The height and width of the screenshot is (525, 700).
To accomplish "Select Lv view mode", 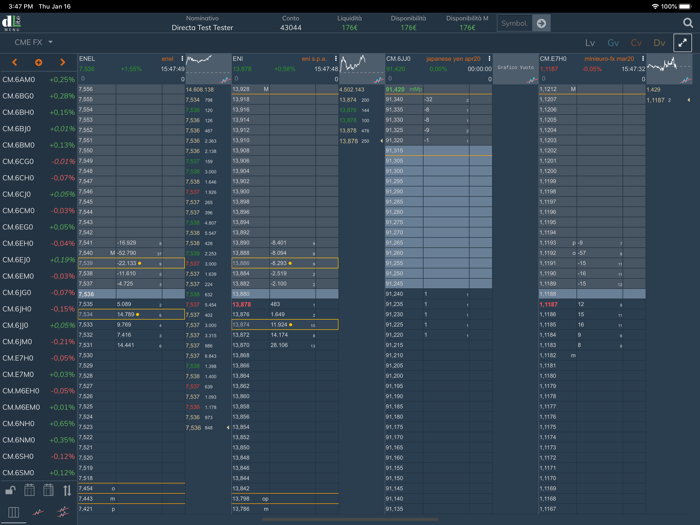I will [590, 43].
